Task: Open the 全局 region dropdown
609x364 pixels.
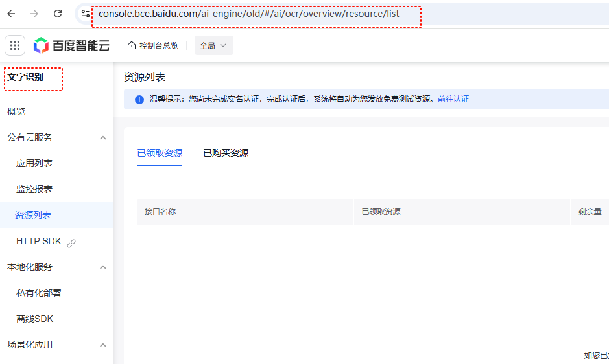Action: coord(213,45)
